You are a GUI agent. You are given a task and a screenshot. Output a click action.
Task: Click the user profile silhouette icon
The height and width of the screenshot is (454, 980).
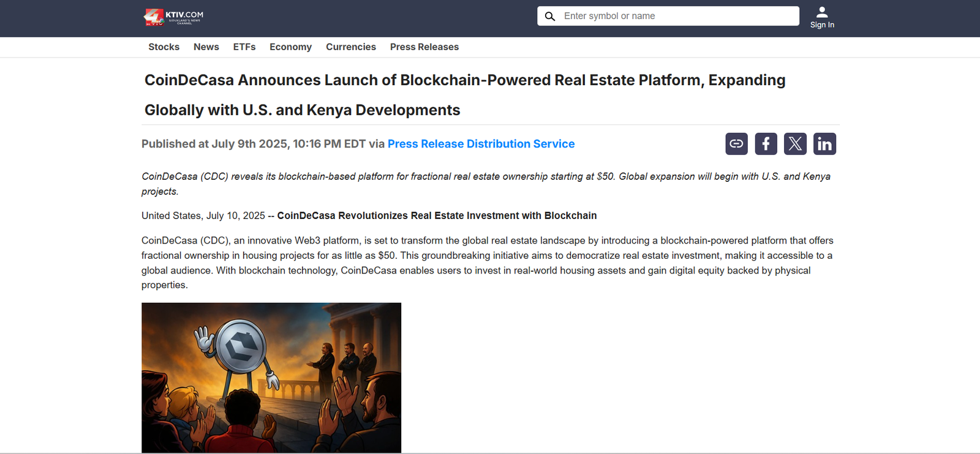[x=822, y=12]
